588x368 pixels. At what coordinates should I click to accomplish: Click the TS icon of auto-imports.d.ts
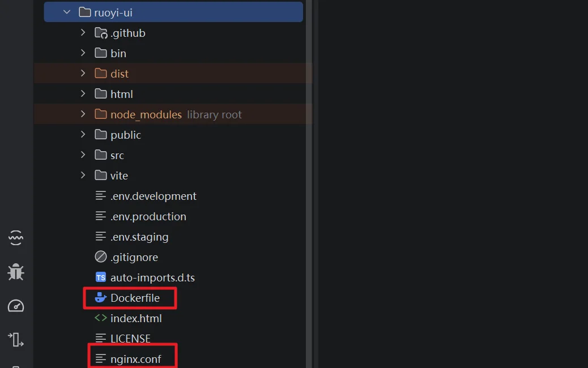(x=100, y=277)
